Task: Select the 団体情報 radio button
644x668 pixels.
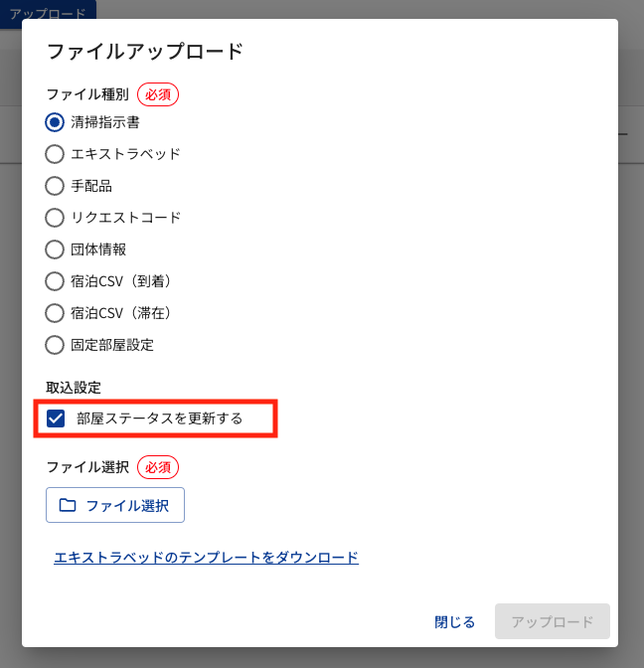Action: point(56,250)
